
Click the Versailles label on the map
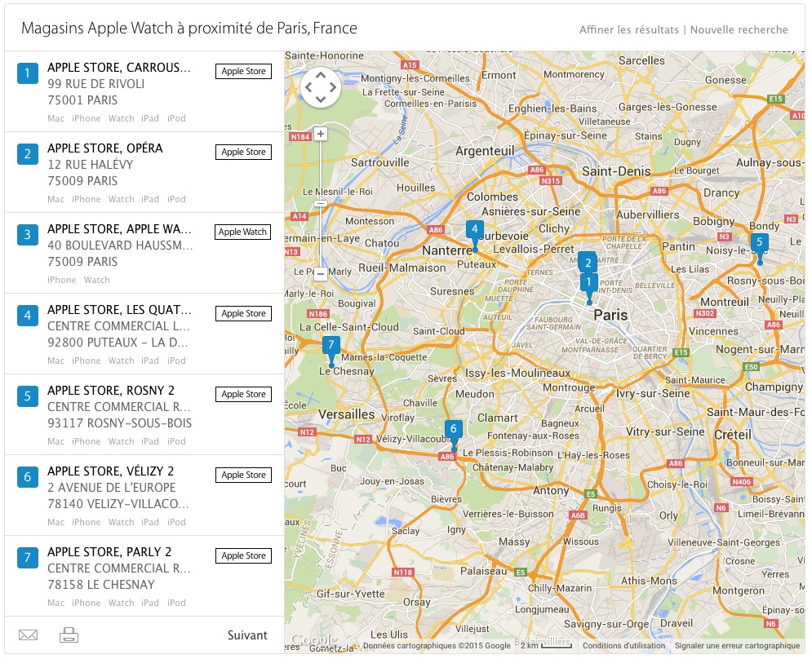[347, 414]
